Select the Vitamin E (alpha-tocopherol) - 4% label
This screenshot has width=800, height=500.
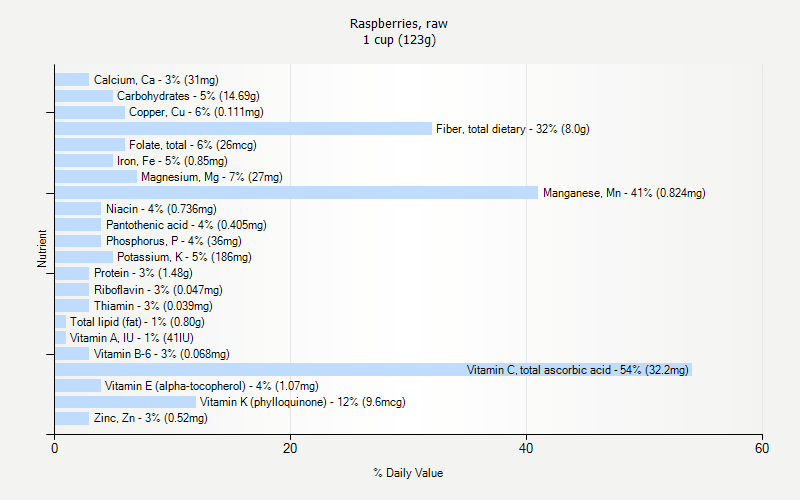[212, 386]
